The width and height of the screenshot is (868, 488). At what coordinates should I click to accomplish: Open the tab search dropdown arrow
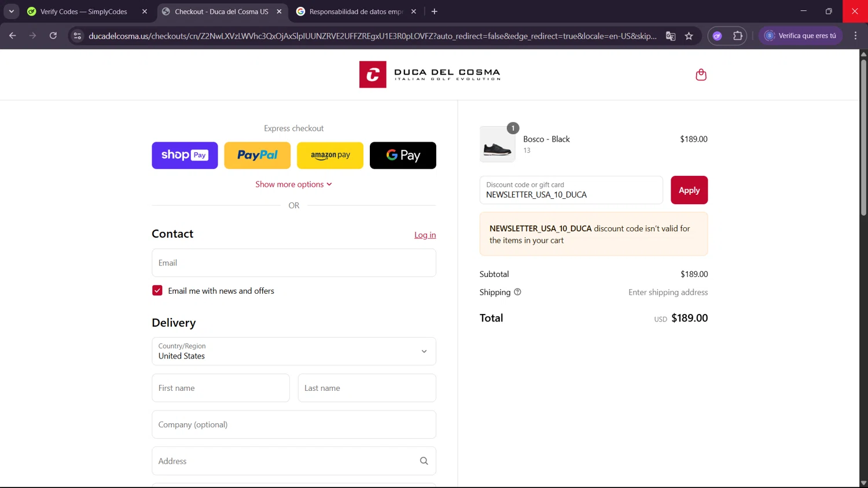click(x=11, y=12)
